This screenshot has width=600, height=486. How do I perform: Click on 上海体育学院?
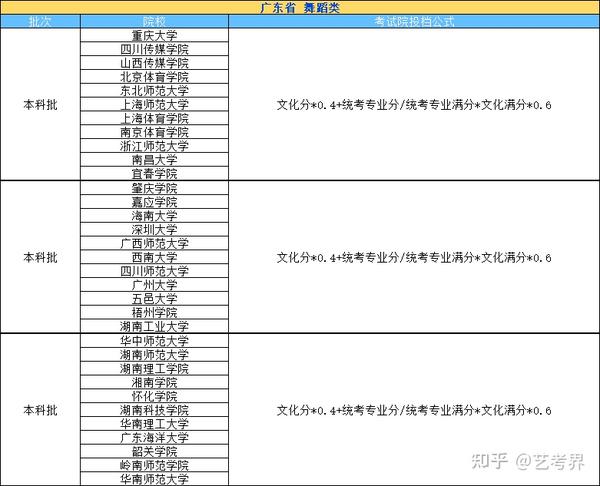point(154,118)
